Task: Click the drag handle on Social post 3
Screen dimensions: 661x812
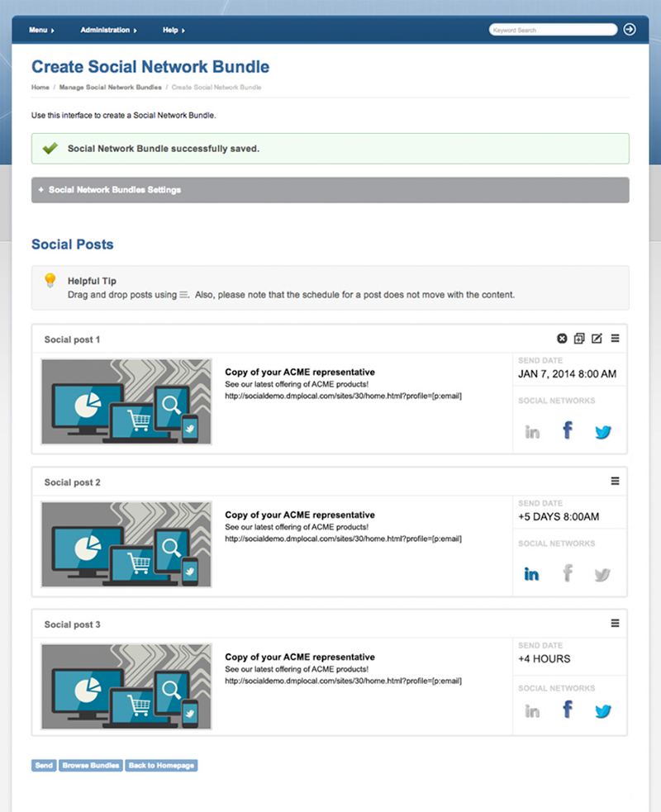Action: (615, 624)
